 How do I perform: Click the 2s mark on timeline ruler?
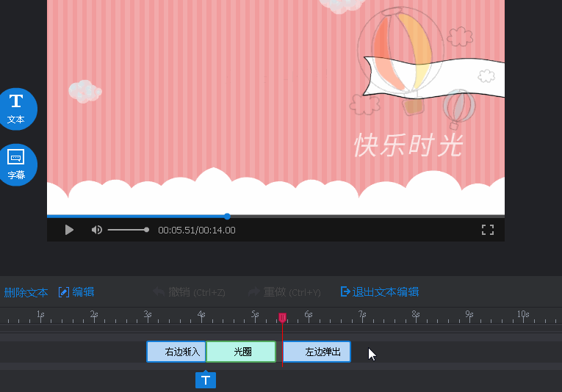[94, 315]
